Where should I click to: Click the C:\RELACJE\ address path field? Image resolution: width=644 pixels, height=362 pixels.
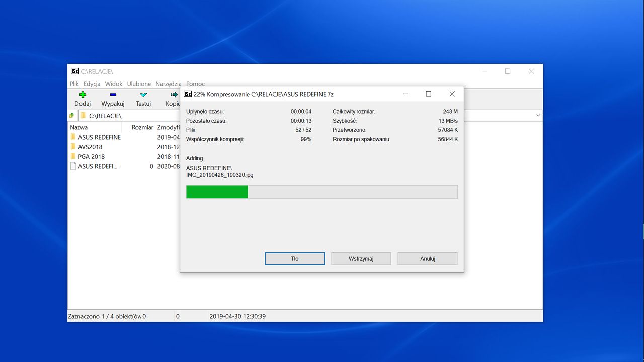coord(309,116)
